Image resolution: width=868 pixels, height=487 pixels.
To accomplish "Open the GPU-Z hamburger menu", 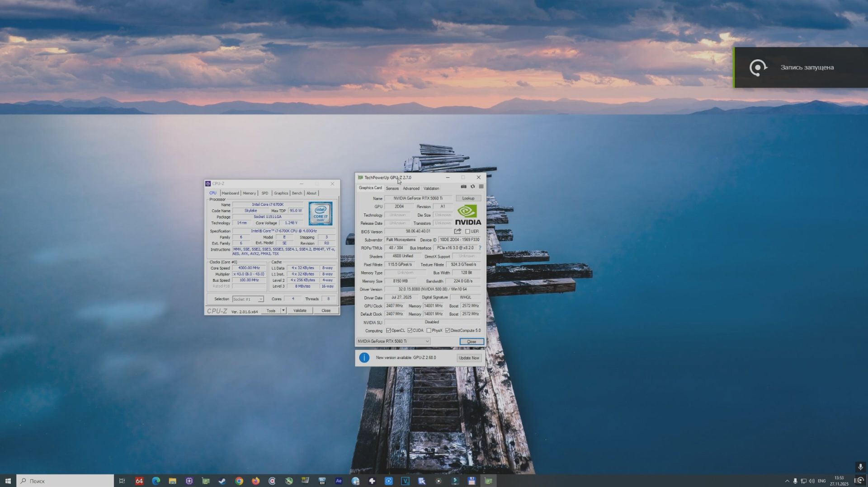I will (481, 187).
